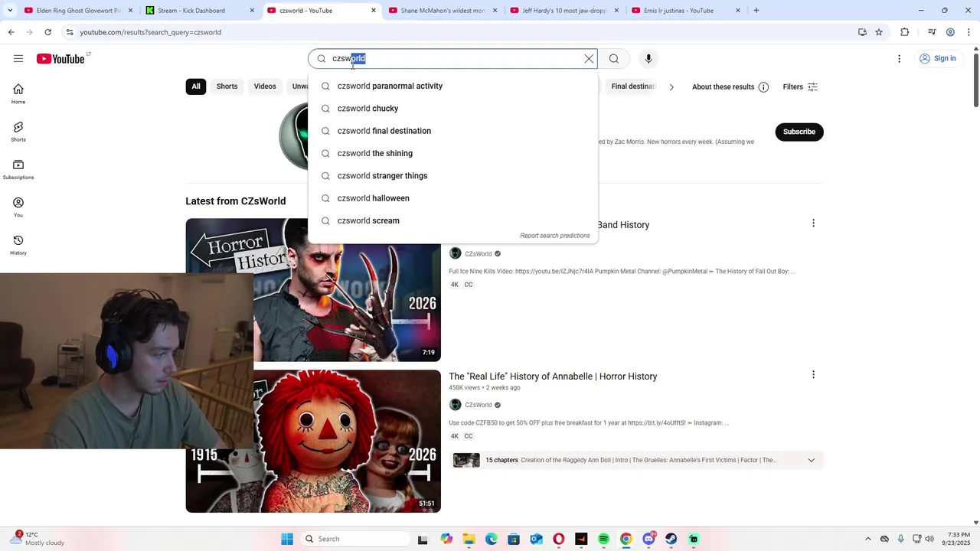Open the Annabelle Horror History video title

point(553,377)
